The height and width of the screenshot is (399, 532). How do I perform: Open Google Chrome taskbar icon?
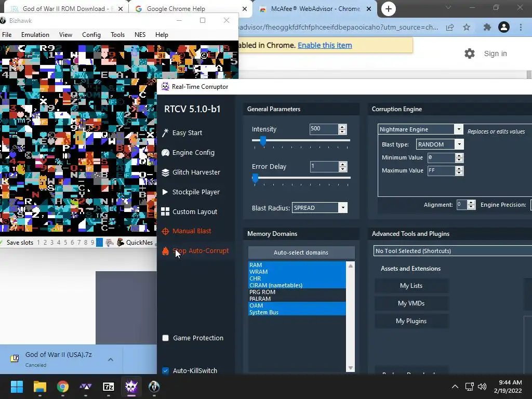point(63,387)
